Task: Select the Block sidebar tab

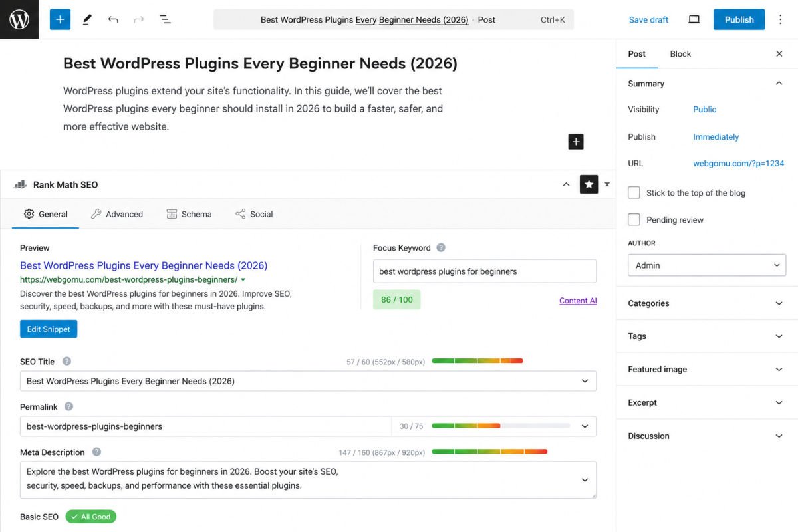Action: coord(680,54)
